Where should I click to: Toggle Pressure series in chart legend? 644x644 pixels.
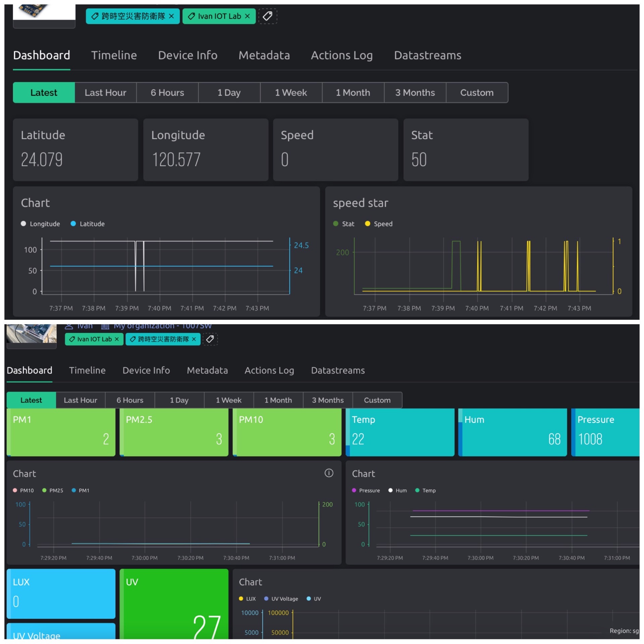[x=366, y=490]
